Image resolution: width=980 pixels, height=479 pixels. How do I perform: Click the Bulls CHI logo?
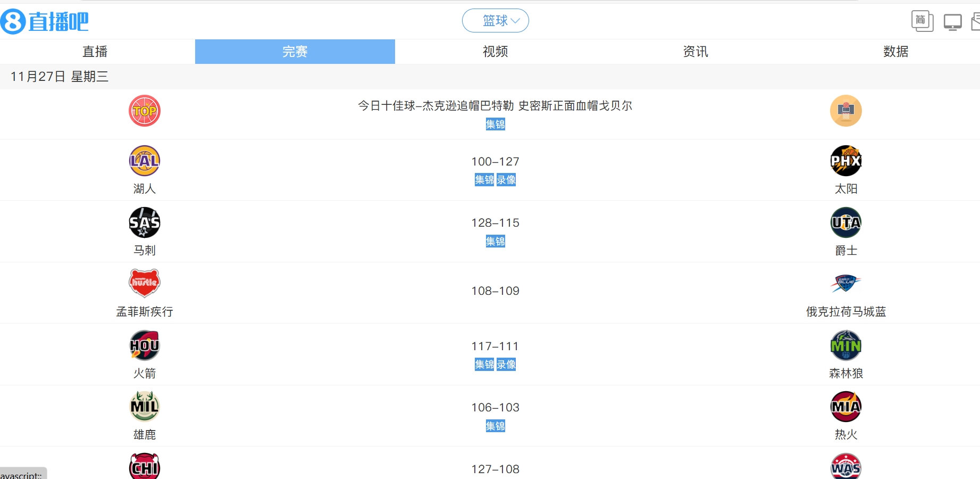coord(145,467)
